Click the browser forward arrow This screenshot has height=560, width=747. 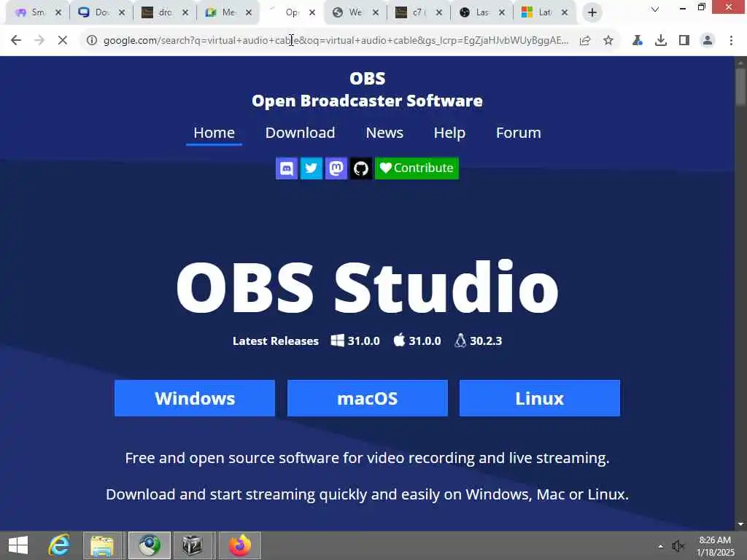pos(39,41)
